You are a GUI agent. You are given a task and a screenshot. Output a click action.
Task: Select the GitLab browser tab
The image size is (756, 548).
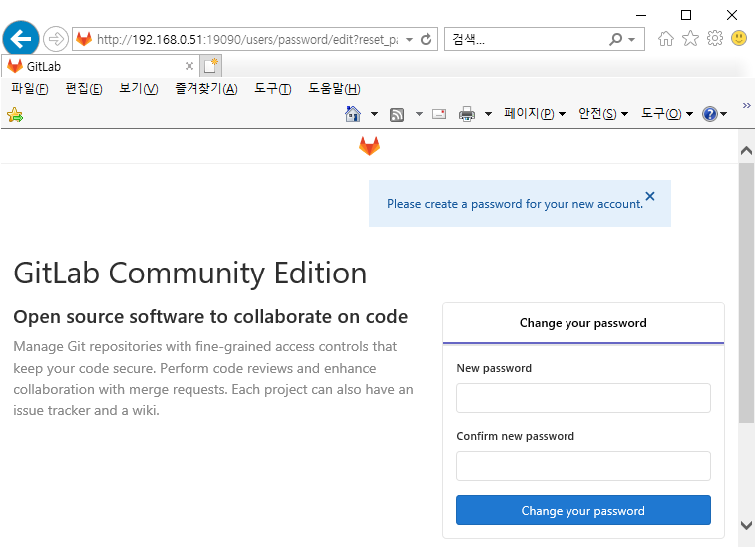pyautogui.click(x=99, y=66)
